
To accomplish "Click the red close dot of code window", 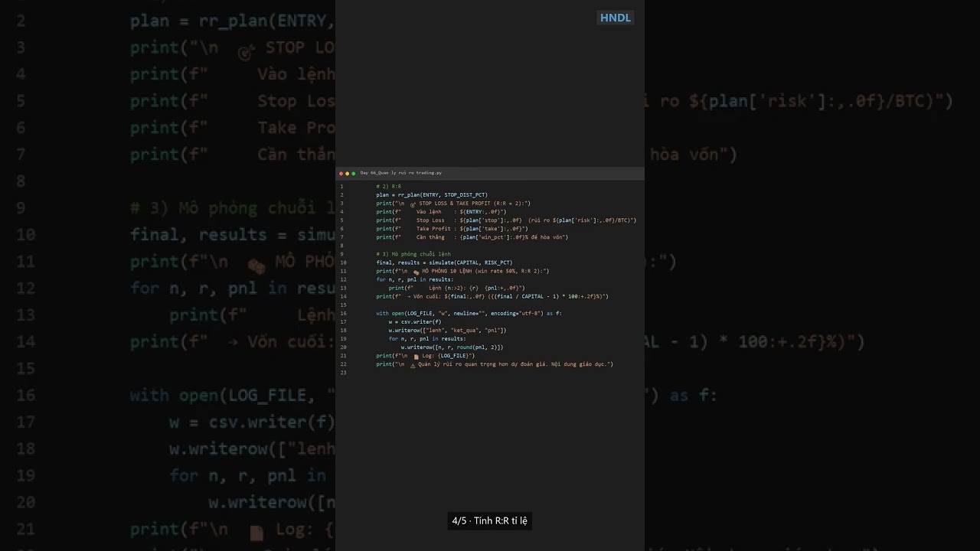I will (341, 174).
